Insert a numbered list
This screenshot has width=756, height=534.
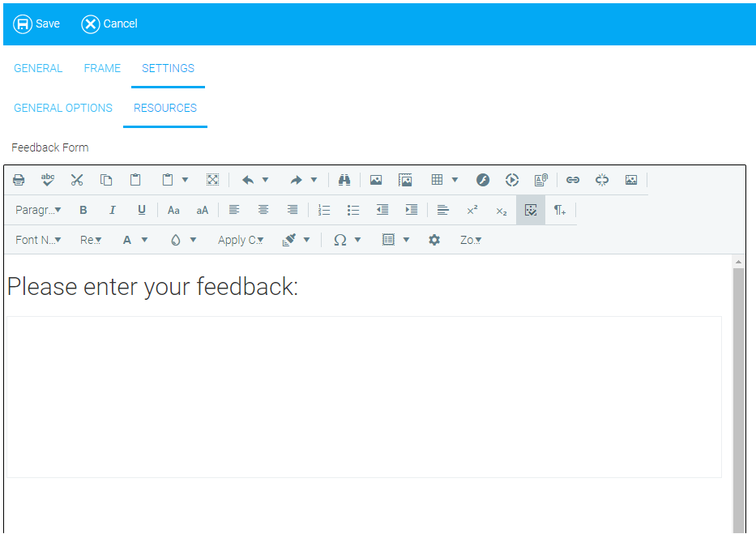point(324,210)
